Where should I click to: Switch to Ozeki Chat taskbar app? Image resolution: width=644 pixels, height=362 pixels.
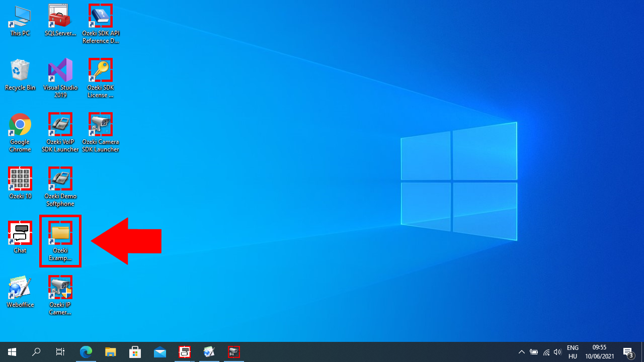coord(185,352)
